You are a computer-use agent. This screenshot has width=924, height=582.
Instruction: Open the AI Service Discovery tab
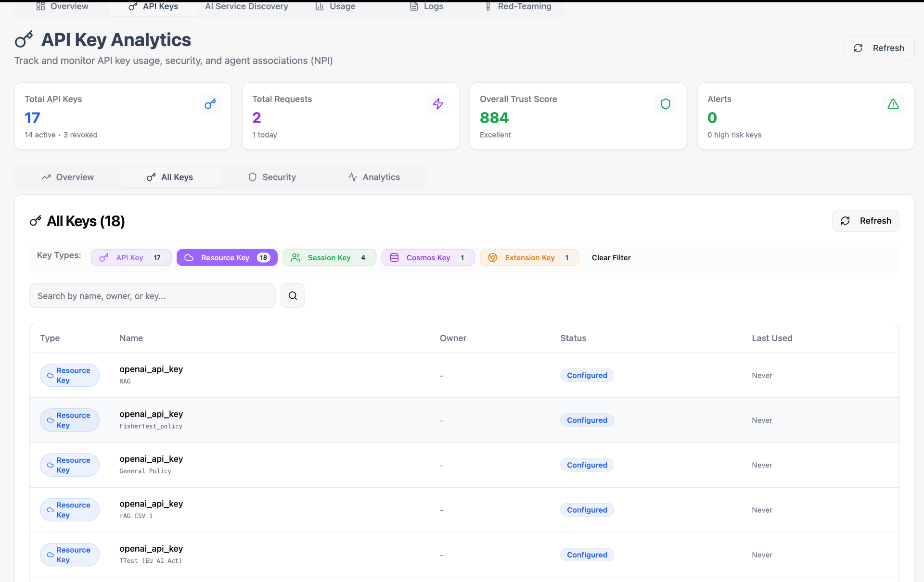(246, 7)
